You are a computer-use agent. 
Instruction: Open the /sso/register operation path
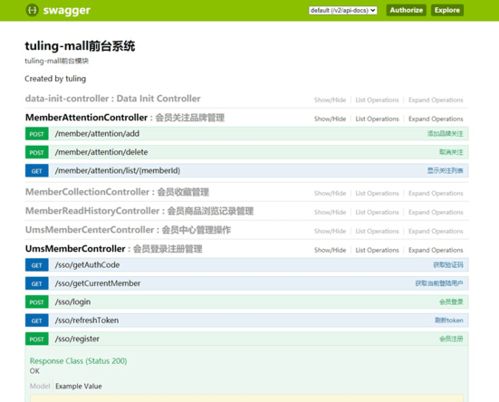tap(77, 339)
